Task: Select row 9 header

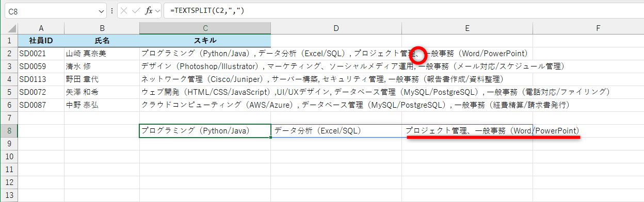Action: [x=9, y=144]
